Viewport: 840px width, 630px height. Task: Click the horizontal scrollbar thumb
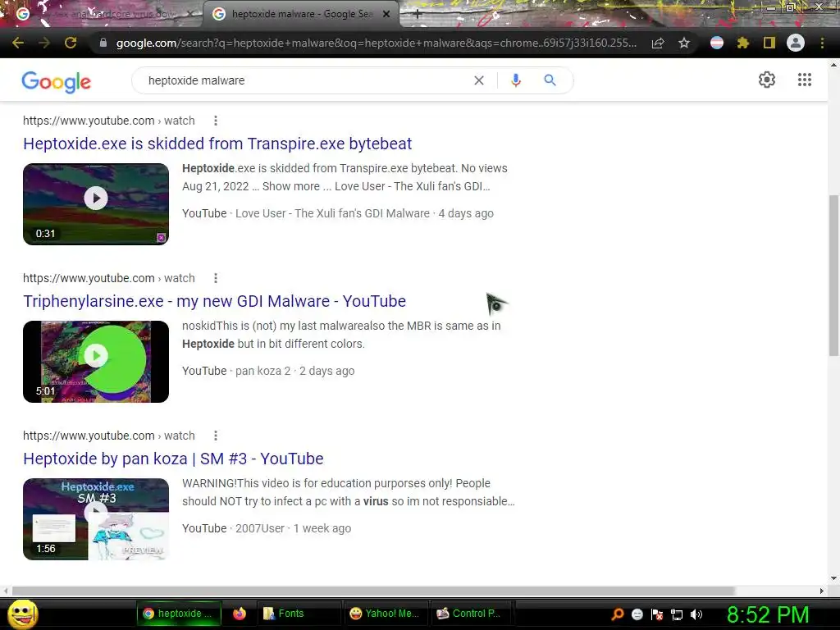pos(373,591)
